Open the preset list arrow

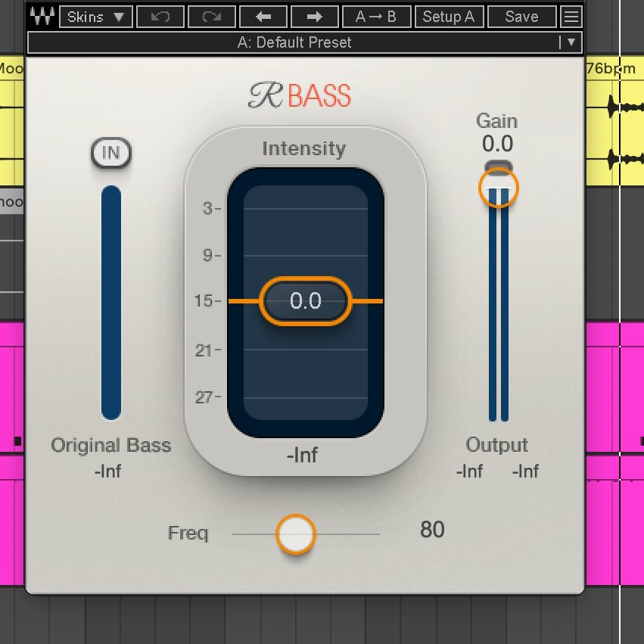(571, 42)
